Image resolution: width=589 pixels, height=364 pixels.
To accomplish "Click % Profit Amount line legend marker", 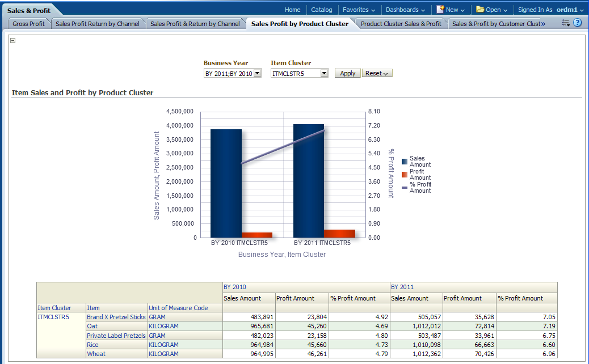I will click(405, 187).
